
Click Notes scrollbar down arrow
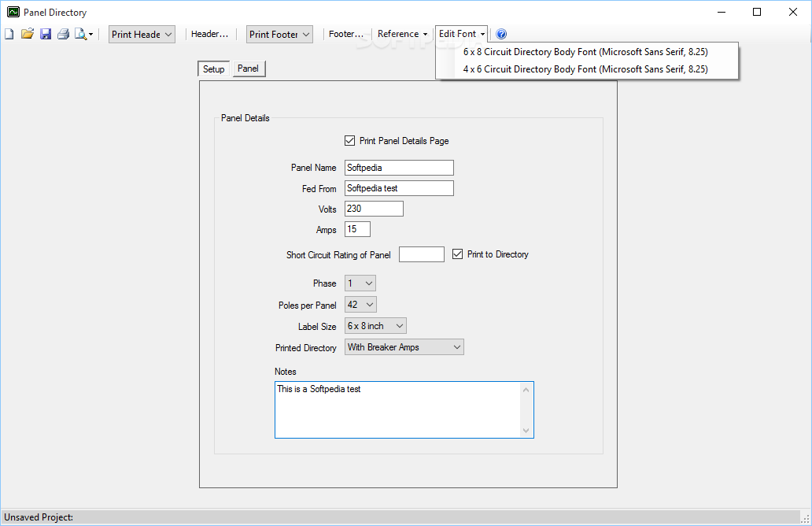point(526,431)
